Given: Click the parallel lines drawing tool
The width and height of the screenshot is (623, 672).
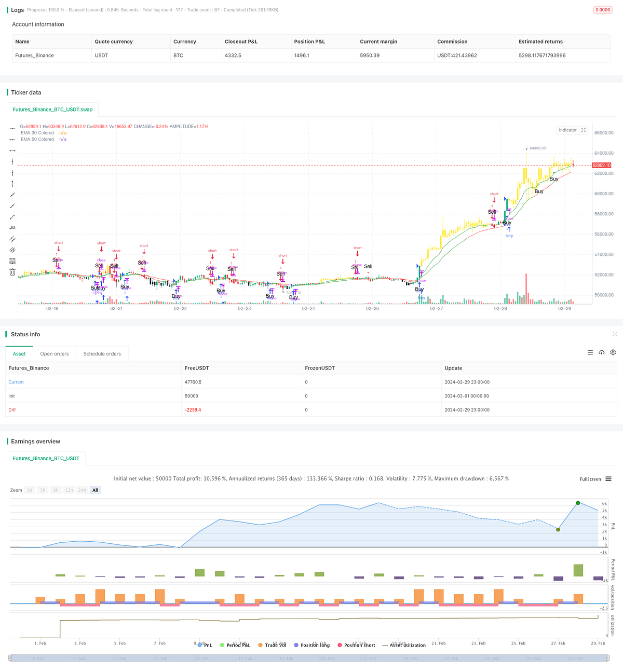Looking at the screenshot, I should (x=12, y=239).
